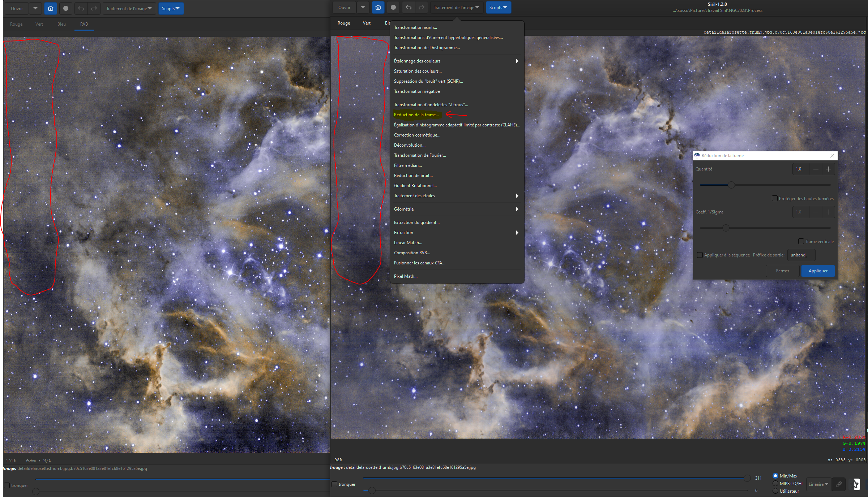This screenshot has width=868, height=497.
Task: Click the home icon in right window toolbar
Action: point(378,8)
